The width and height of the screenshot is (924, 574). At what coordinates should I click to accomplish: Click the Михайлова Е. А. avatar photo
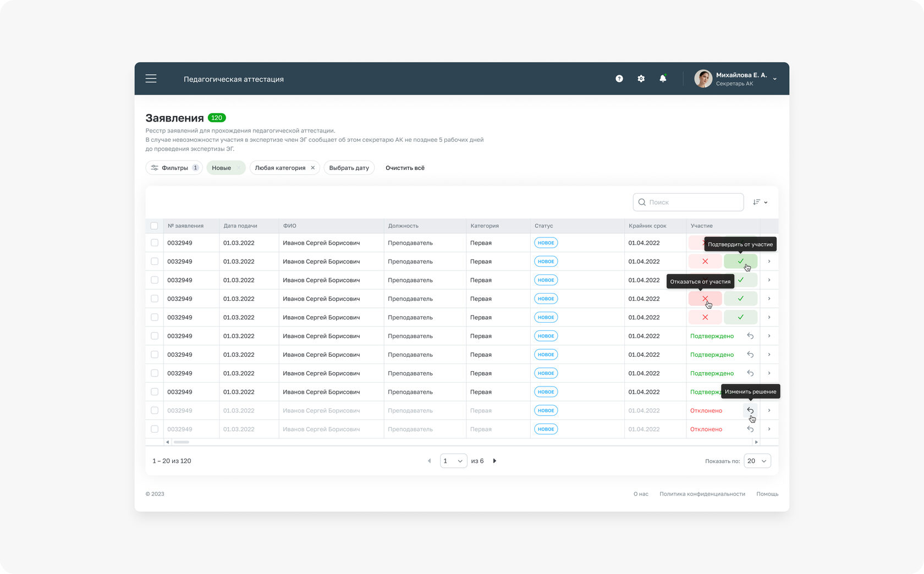tap(703, 79)
